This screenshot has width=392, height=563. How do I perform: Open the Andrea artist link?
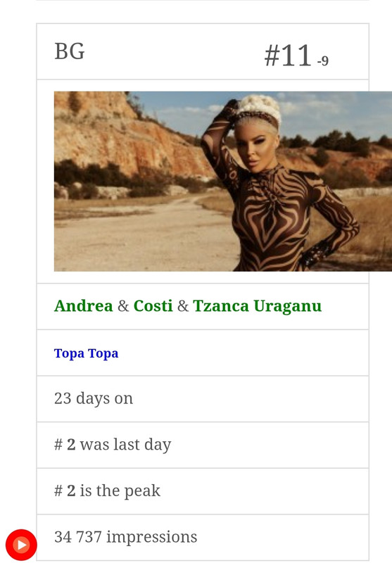coord(83,306)
